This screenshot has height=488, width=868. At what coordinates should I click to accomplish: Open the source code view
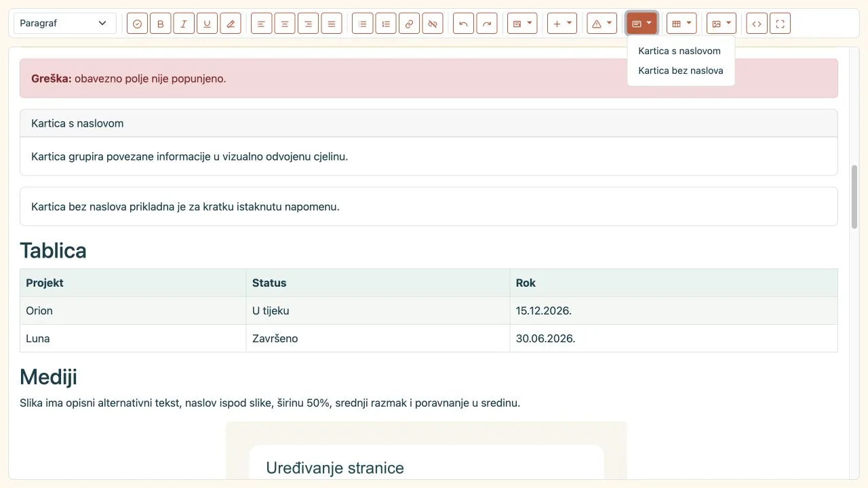(x=757, y=24)
